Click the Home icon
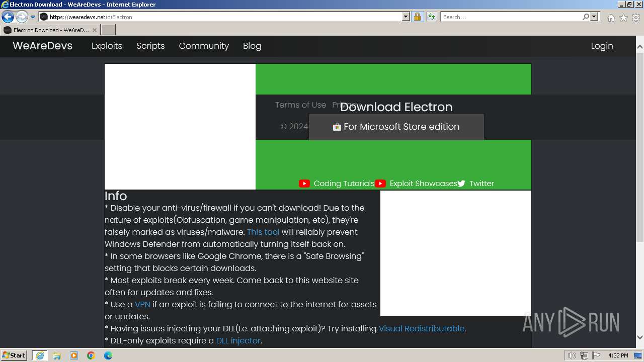Screen dimensions: 644x362 click(611, 18)
